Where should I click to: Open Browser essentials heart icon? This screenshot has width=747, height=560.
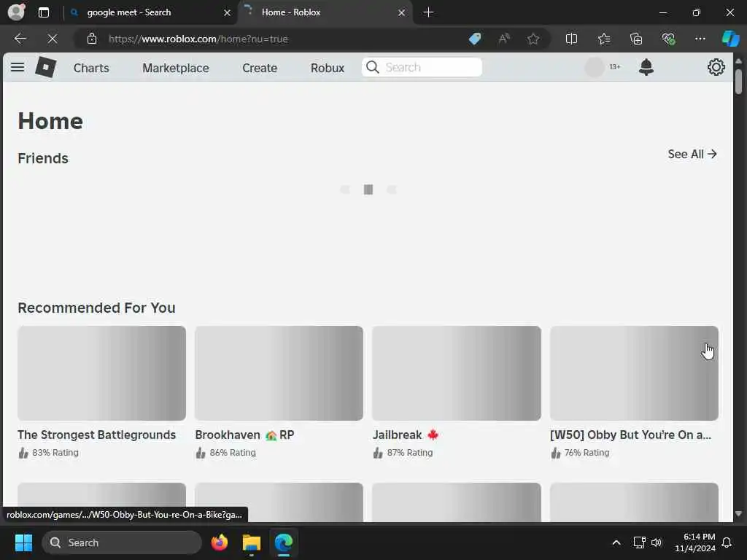click(x=668, y=39)
